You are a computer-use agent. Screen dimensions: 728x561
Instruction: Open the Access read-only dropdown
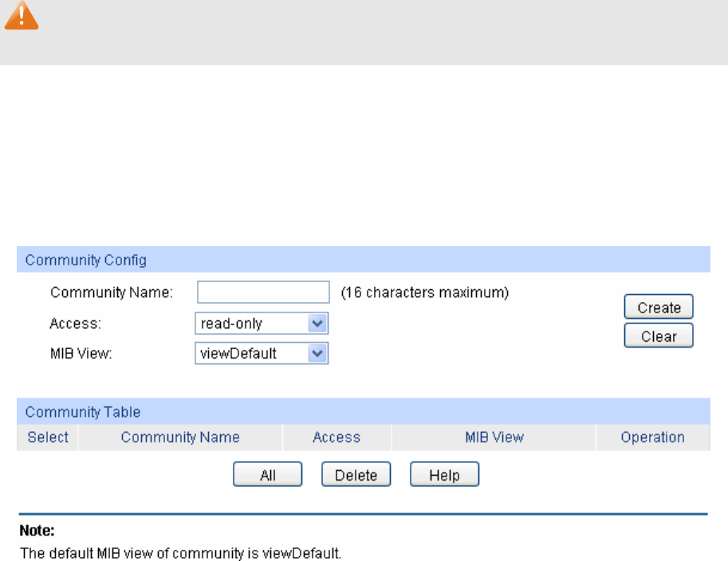[x=262, y=324]
